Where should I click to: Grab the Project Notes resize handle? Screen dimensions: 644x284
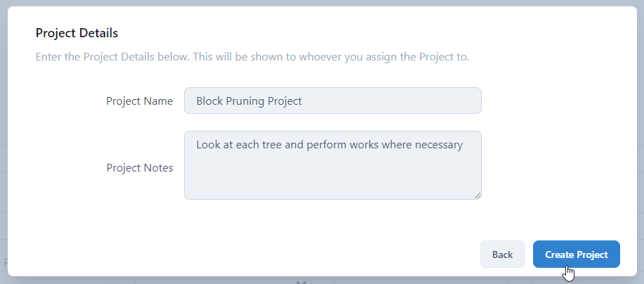[478, 195]
